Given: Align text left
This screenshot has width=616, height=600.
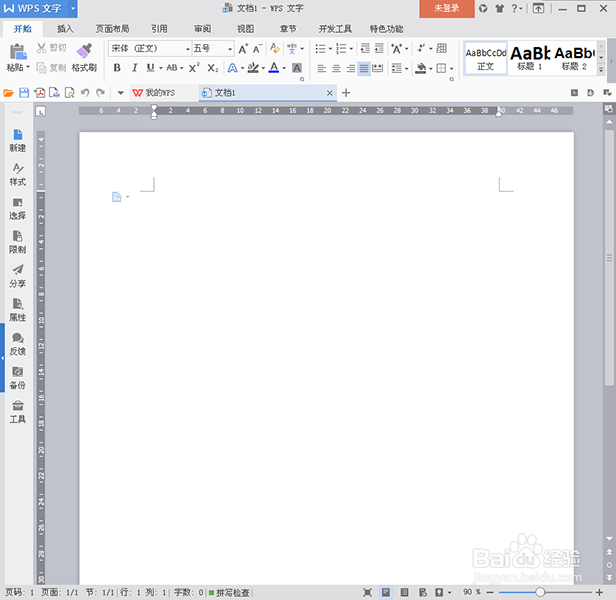Looking at the screenshot, I should [x=321, y=68].
